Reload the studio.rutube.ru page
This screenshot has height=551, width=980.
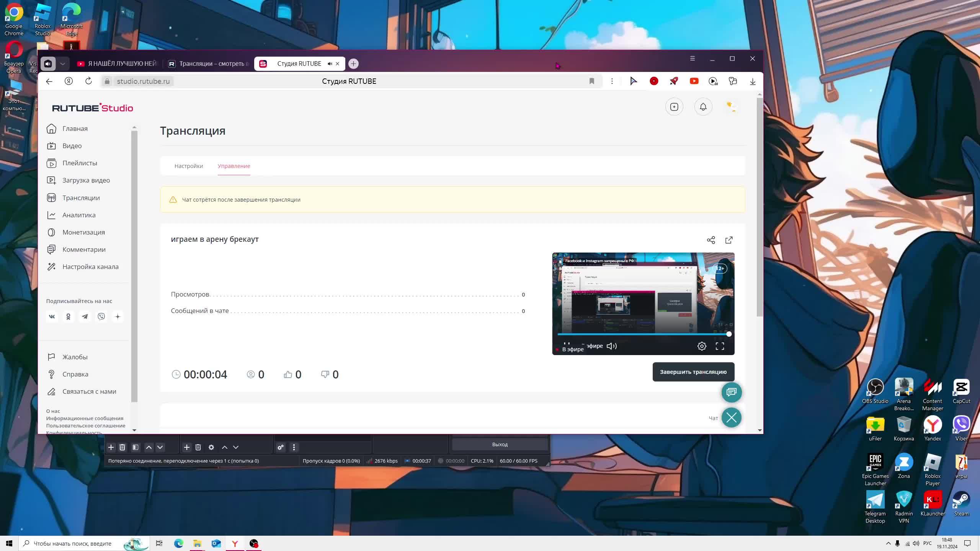pos(88,81)
